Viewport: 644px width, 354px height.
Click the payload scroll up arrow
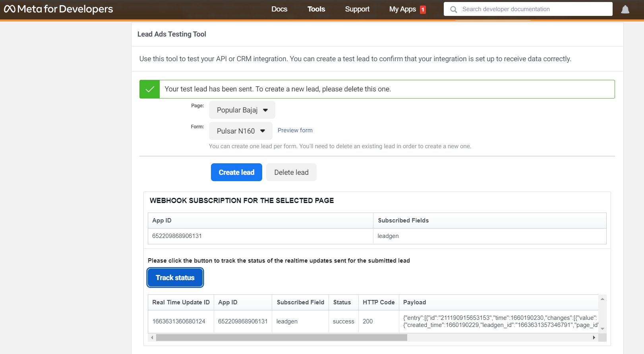pyautogui.click(x=602, y=299)
